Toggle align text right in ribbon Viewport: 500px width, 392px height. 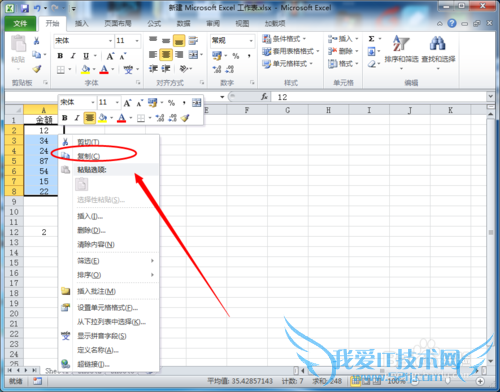click(x=179, y=54)
